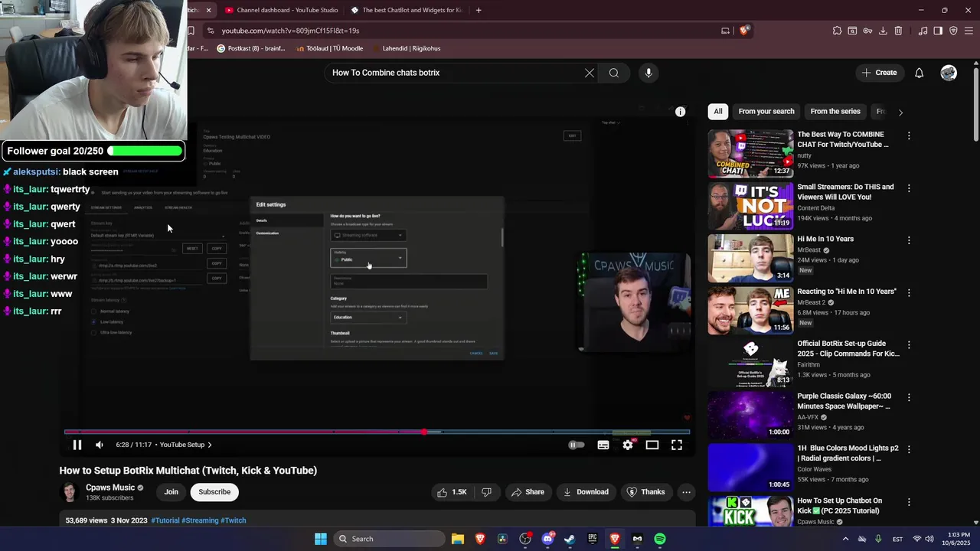Open the MrBeast Reacting to Hi Me thumbnail

[750, 311]
